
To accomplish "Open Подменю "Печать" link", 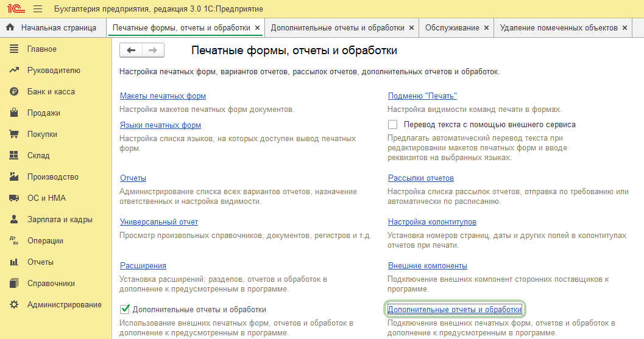I will click(x=422, y=96).
